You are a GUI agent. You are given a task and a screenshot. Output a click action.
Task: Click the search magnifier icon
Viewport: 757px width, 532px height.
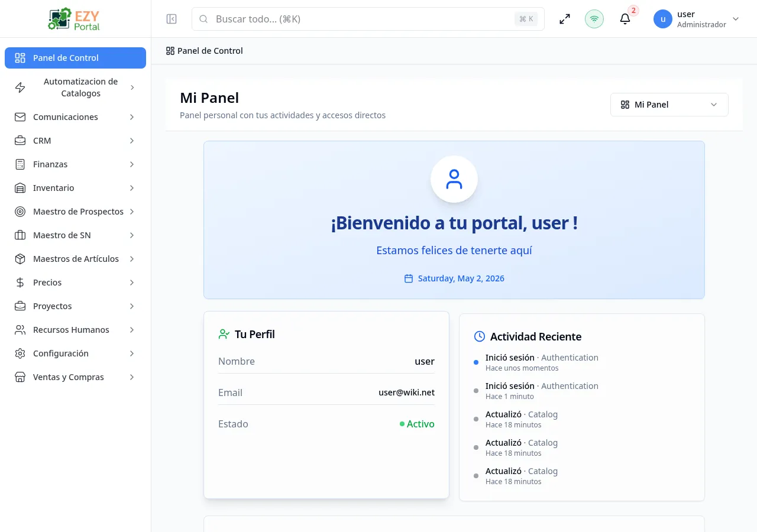[x=203, y=19]
